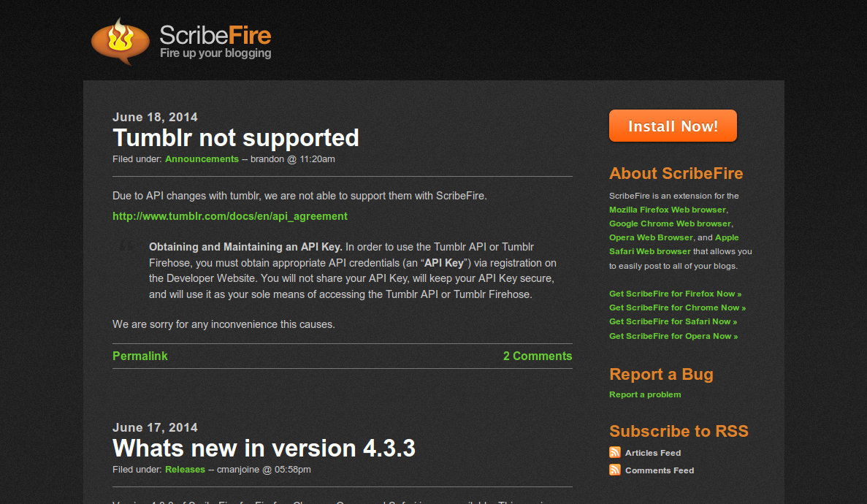Open the 2 Comments link

click(x=538, y=356)
